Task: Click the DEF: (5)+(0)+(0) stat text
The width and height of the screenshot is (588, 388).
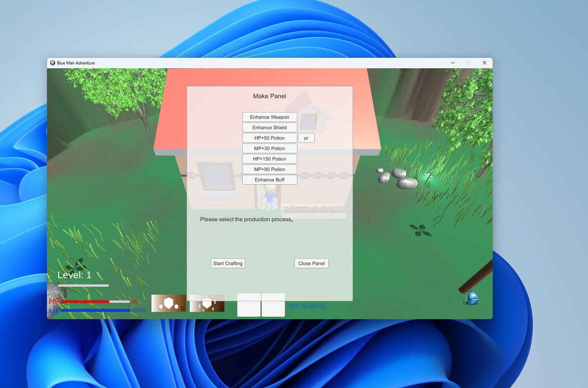Action: 307,306
